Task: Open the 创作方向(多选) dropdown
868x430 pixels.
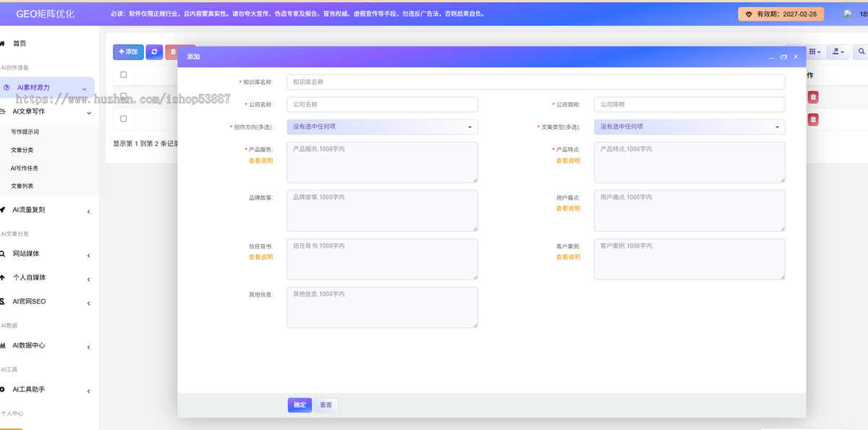Action: (x=383, y=127)
